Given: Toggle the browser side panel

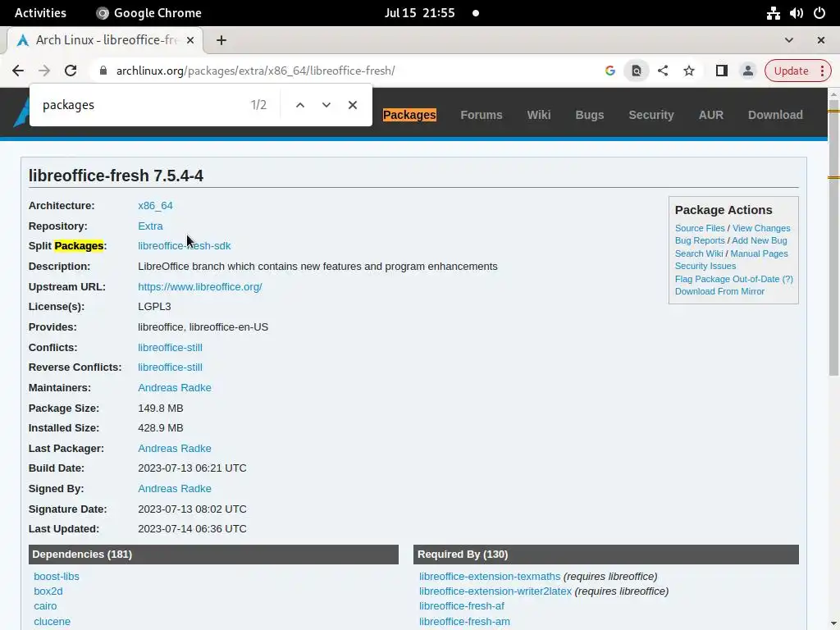Looking at the screenshot, I should pos(721,71).
